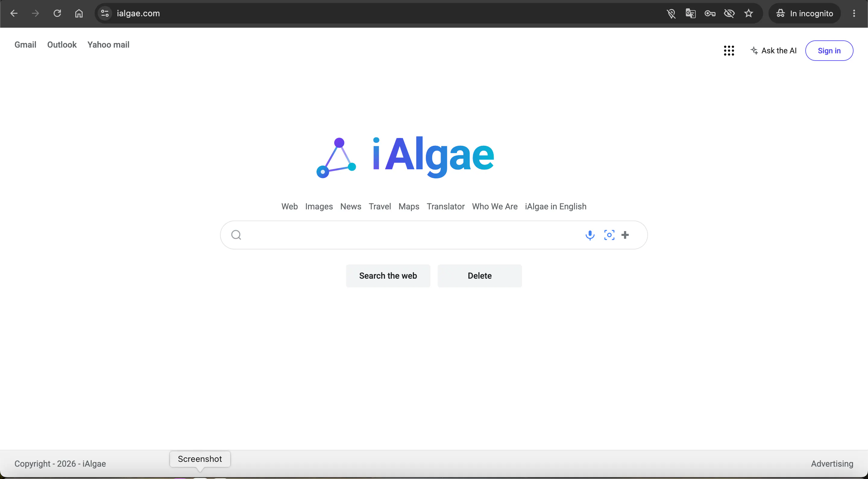Click the browser forward arrow

[35, 14]
